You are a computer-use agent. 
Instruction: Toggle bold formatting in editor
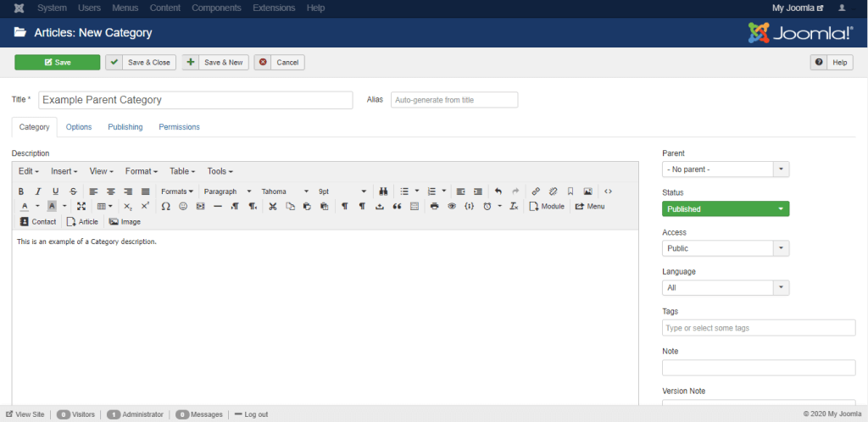(x=21, y=192)
